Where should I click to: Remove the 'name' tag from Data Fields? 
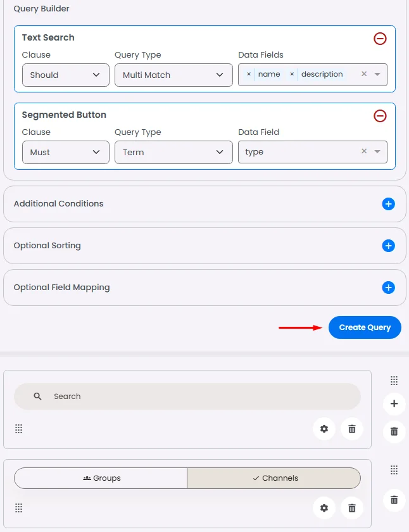coord(249,74)
